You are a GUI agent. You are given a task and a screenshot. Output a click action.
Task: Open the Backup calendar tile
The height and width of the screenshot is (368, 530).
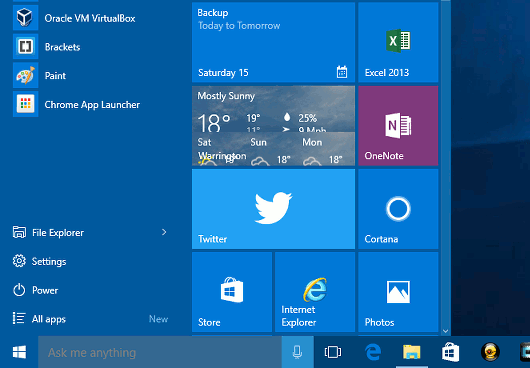pos(273,42)
